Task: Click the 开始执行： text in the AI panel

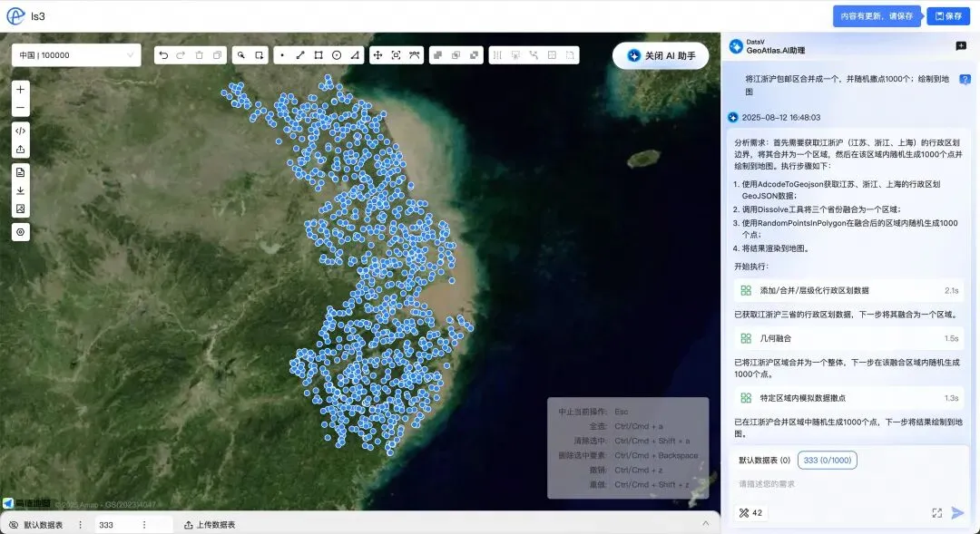Action: [751, 267]
